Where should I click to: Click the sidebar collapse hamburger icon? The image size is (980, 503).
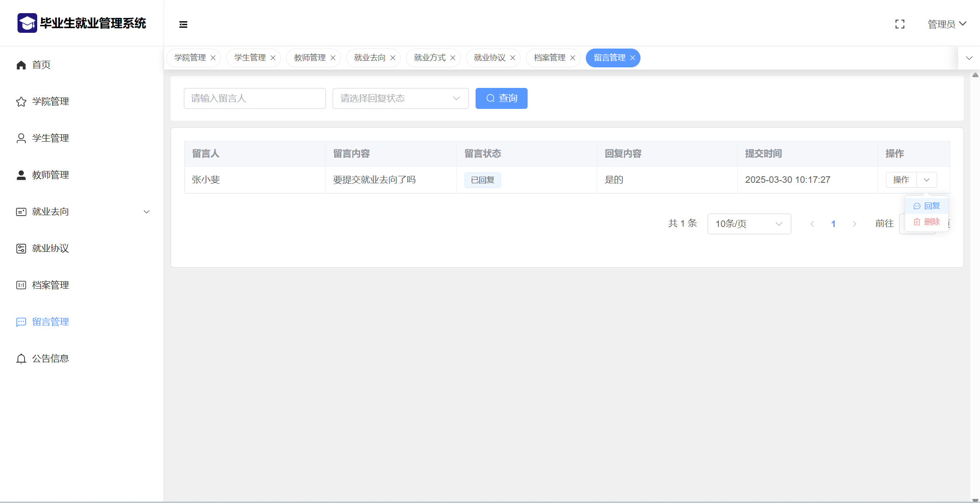(183, 24)
